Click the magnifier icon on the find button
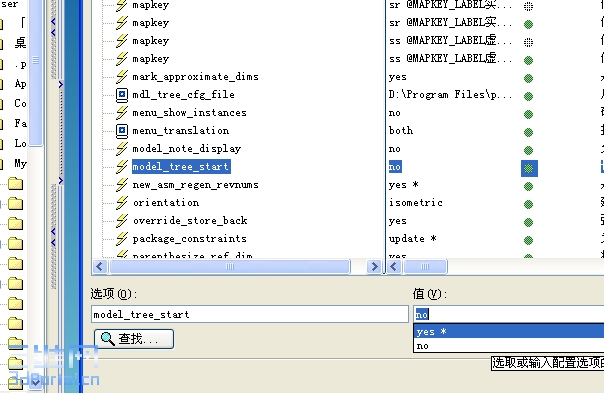 (107, 339)
